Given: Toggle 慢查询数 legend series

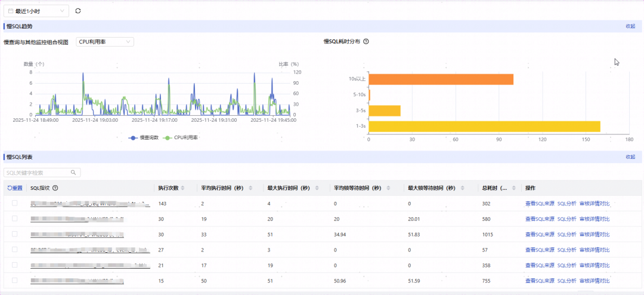Looking at the screenshot, I should tap(144, 137).
